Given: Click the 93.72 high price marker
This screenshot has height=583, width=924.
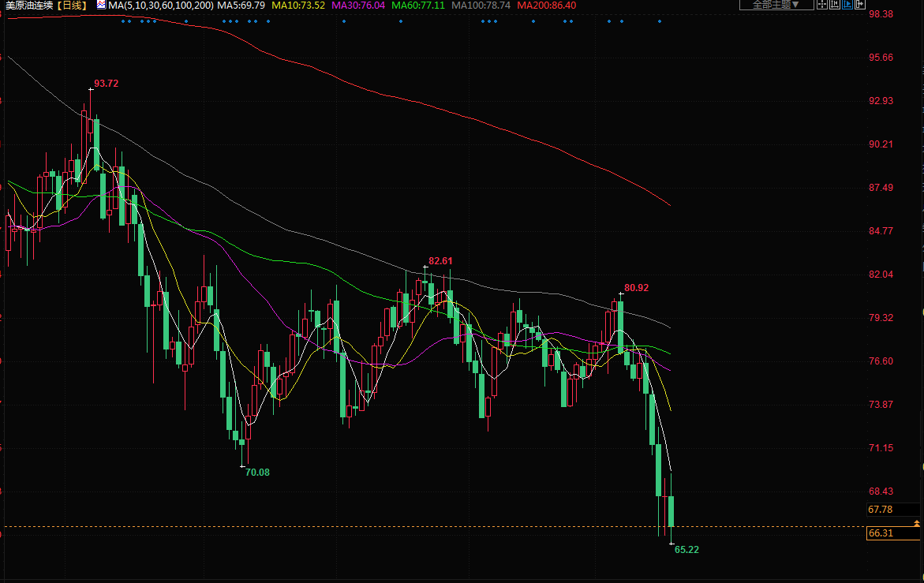Looking at the screenshot, I should [106, 83].
